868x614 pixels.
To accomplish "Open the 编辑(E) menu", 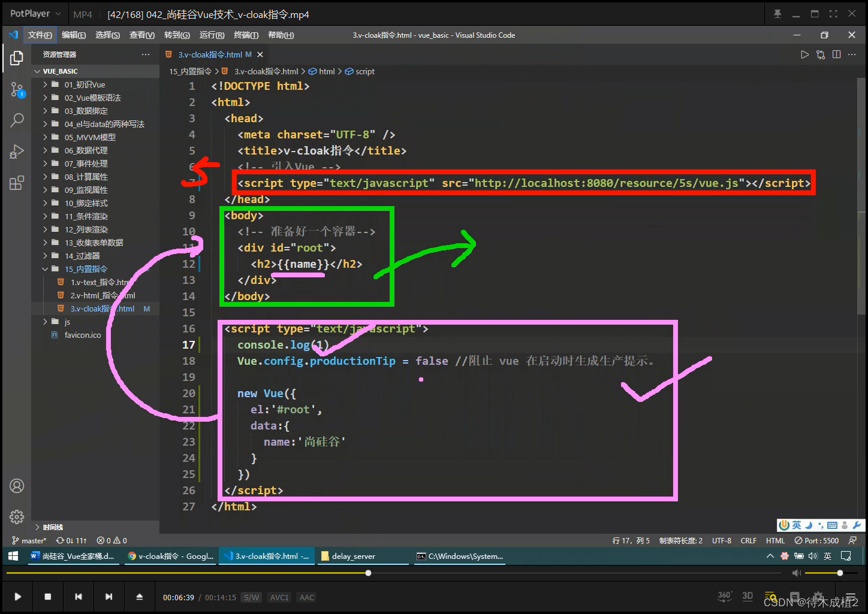I will click(x=74, y=35).
